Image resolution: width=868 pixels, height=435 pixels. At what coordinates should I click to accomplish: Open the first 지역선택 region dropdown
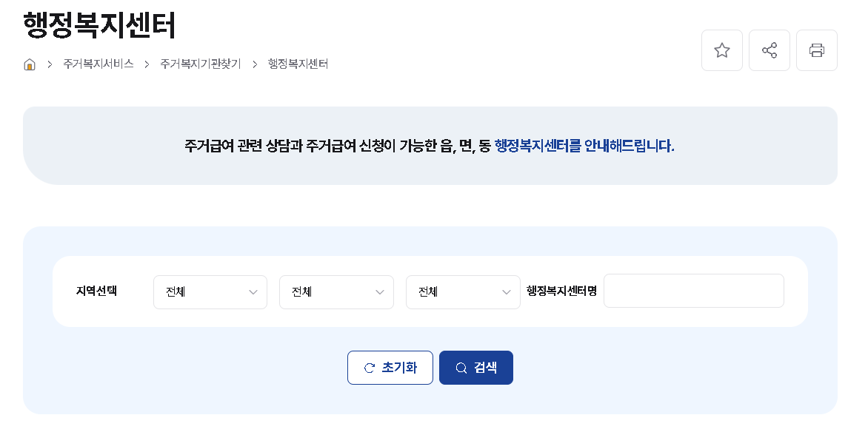tap(210, 292)
